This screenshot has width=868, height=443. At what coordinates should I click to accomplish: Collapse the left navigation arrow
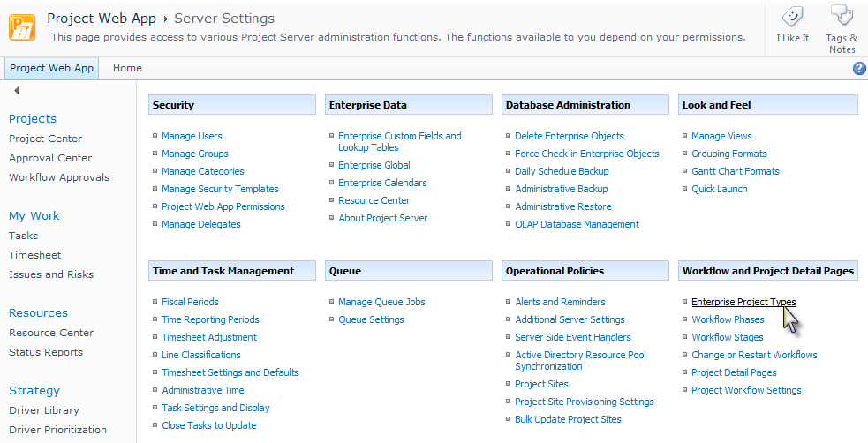coord(17,91)
